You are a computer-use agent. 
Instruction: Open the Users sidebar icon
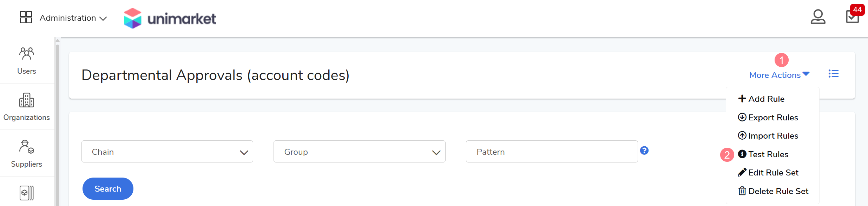(27, 60)
